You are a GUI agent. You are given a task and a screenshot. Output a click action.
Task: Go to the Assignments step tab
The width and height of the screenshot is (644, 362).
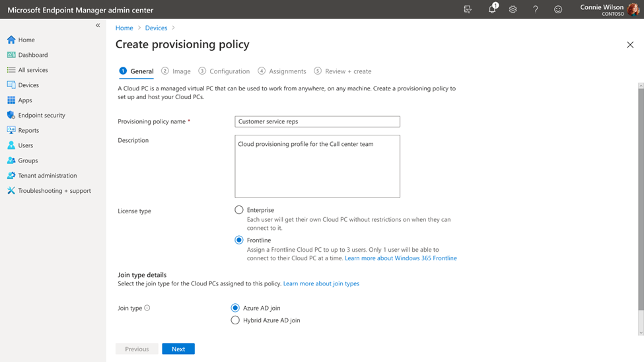(282, 71)
